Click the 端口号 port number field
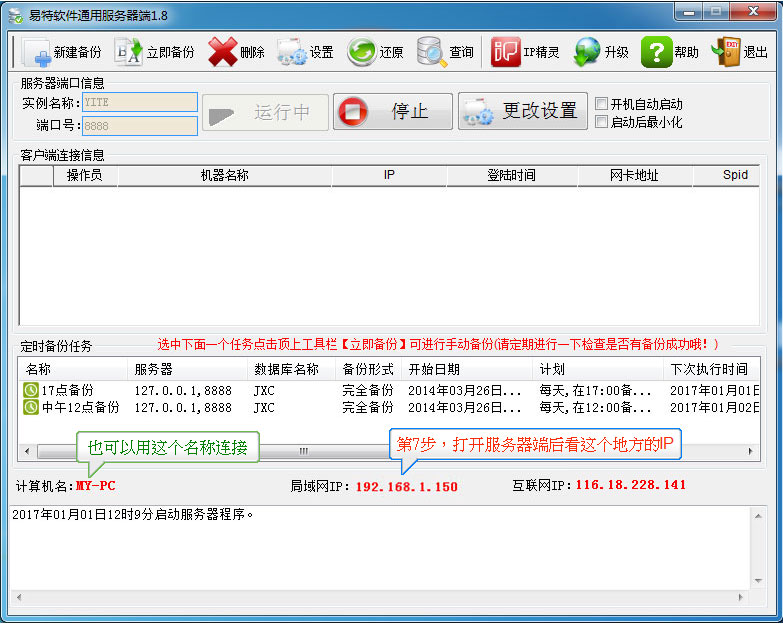Screen dimensions: 783x625 pyautogui.click(x=140, y=127)
